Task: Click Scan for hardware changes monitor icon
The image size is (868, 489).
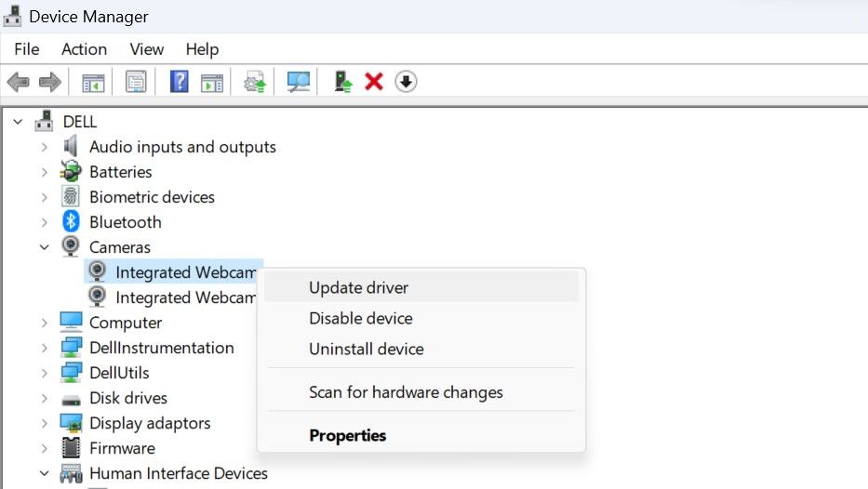Action: (x=299, y=82)
